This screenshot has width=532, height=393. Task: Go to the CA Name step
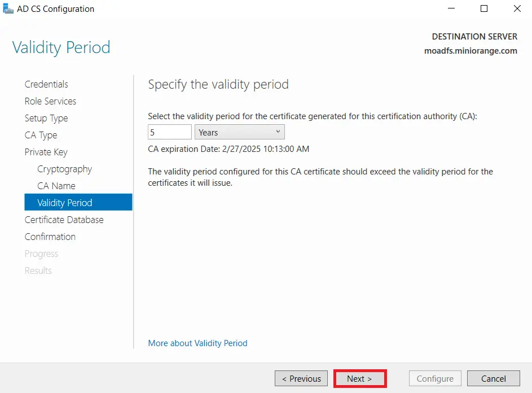[56, 186]
